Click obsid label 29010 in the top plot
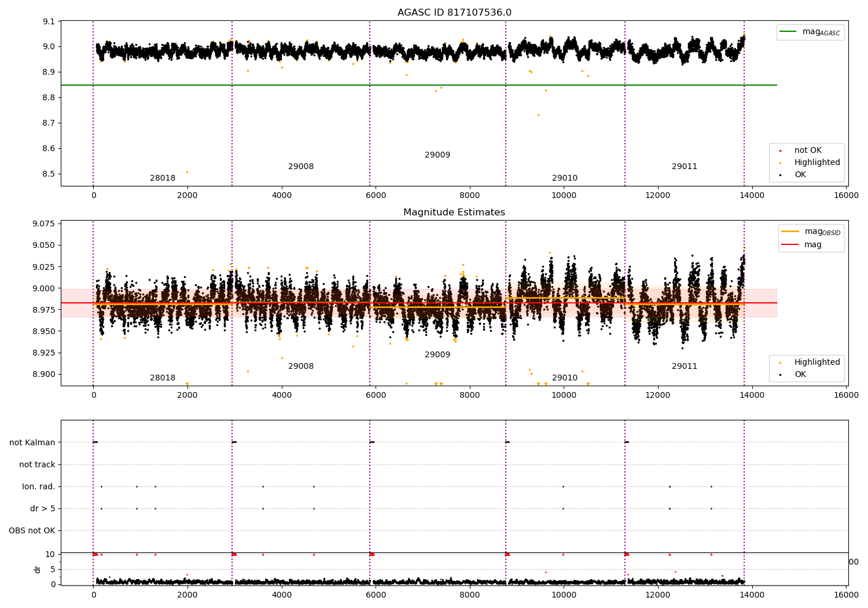The height and width of the screenshot is (608, 868). (565, 178)
